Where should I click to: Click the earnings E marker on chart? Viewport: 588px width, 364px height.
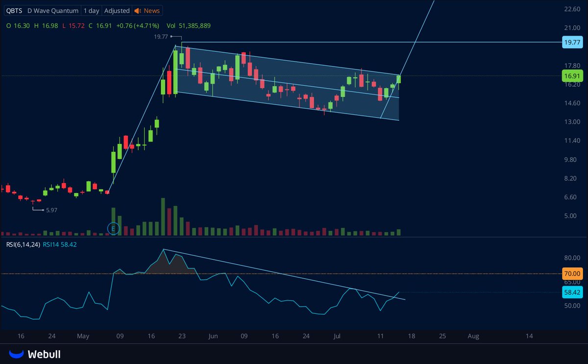tap(113, 228)
